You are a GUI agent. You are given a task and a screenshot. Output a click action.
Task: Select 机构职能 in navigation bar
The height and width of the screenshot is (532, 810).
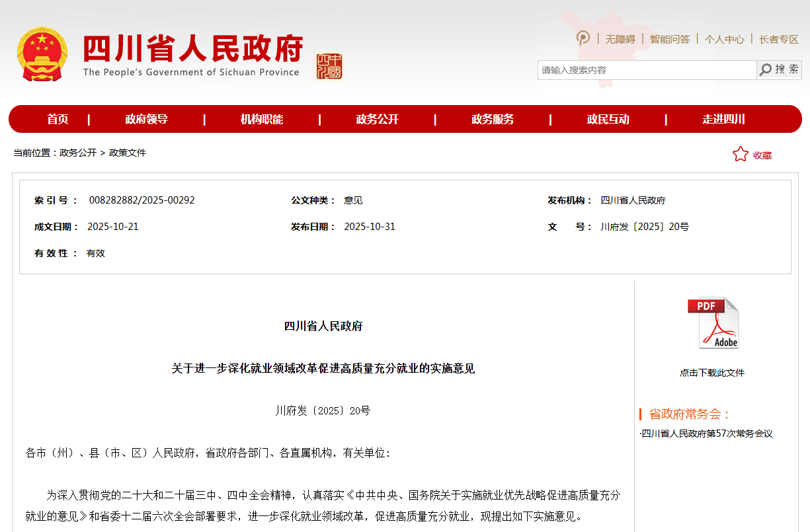click(x=262, y=120)
